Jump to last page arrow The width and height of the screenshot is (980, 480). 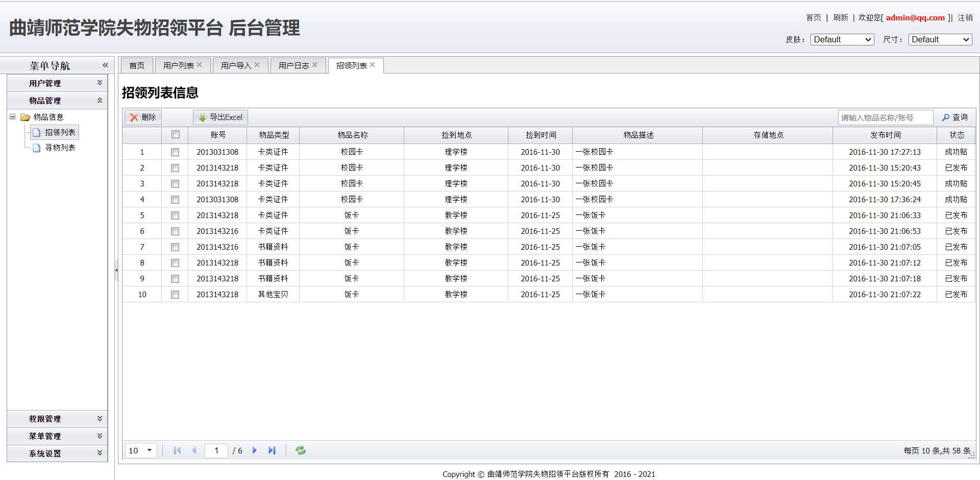272,450
